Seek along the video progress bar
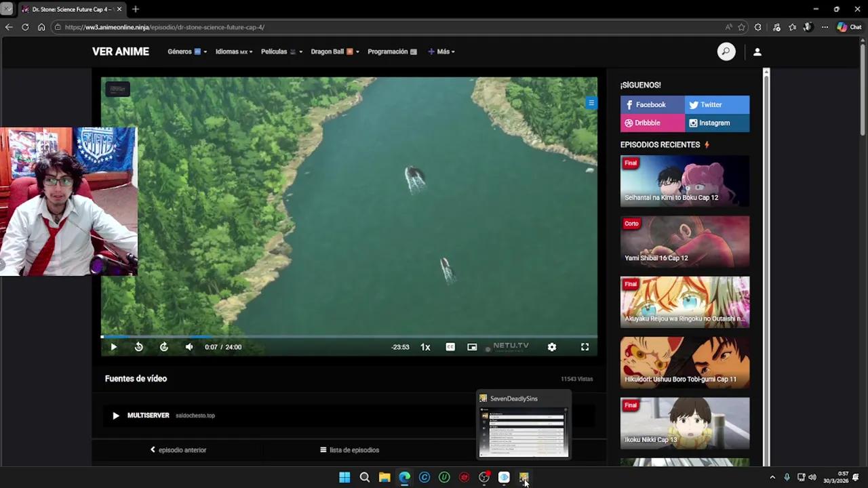868x488 pixels. pos(349,336)
